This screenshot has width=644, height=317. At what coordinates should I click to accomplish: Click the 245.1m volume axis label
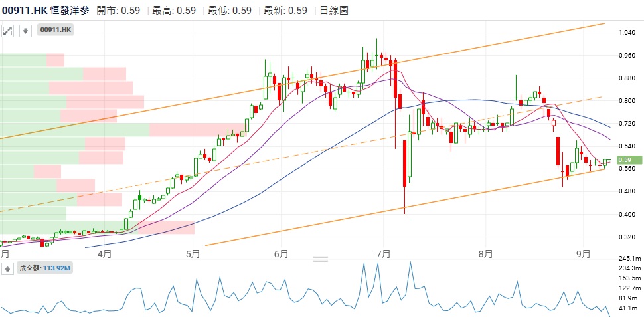629,258
